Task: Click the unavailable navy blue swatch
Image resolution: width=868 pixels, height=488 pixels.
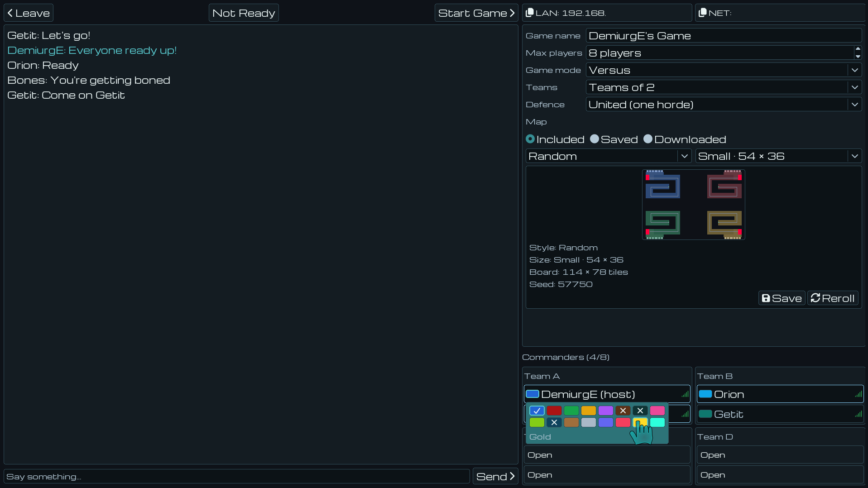Action: click(554, 422)
